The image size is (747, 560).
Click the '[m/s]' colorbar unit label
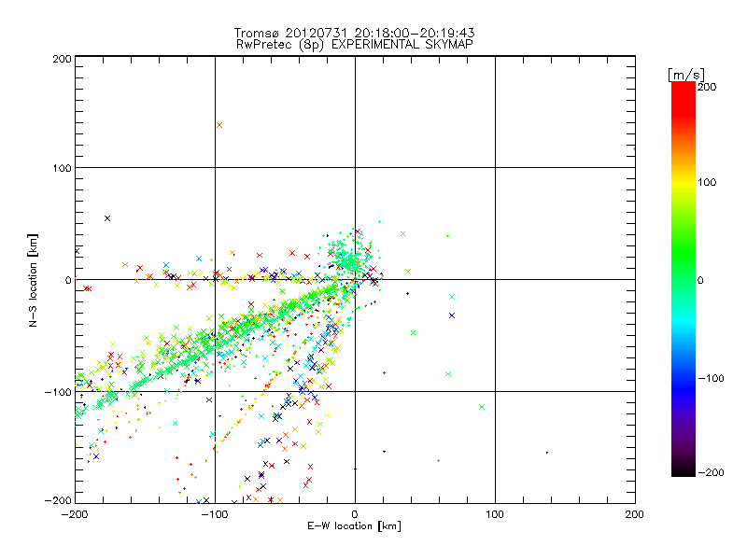tap(686, 75)
